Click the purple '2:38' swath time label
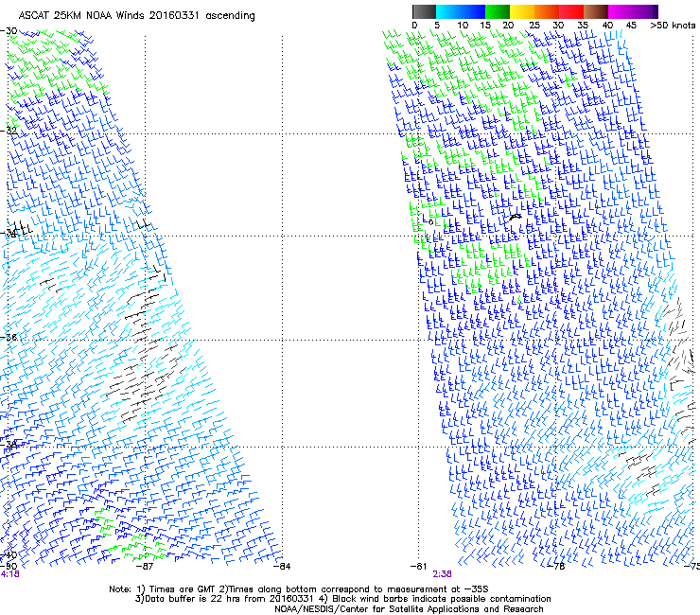Viewport: 700px width, 615px height. coord(442,574)
